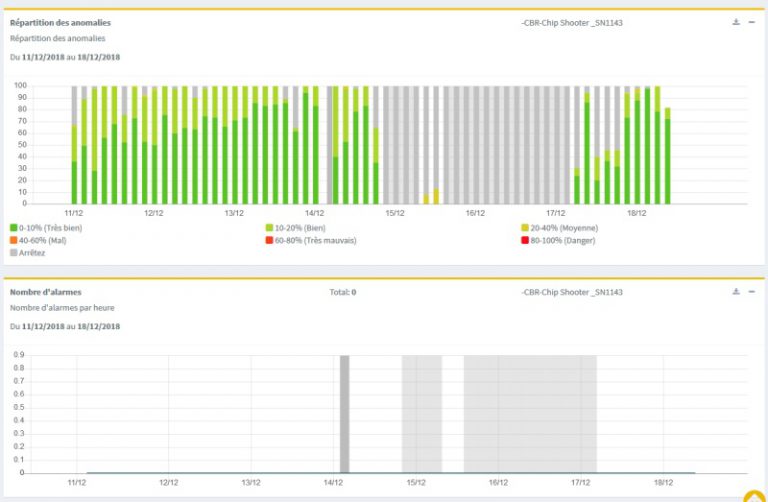Click the narrow dark grey band near 14/12
The image size is (768, 502).
[344, 412]
